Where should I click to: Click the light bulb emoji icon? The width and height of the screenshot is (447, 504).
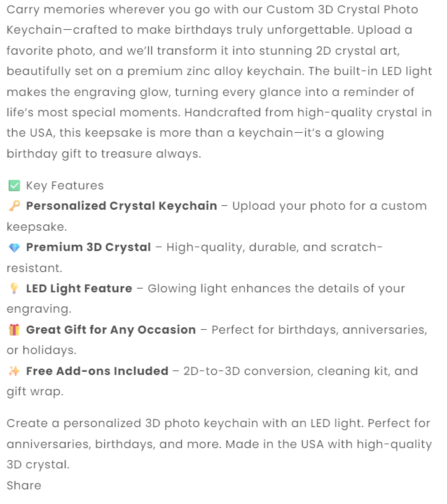click(14, 289)
